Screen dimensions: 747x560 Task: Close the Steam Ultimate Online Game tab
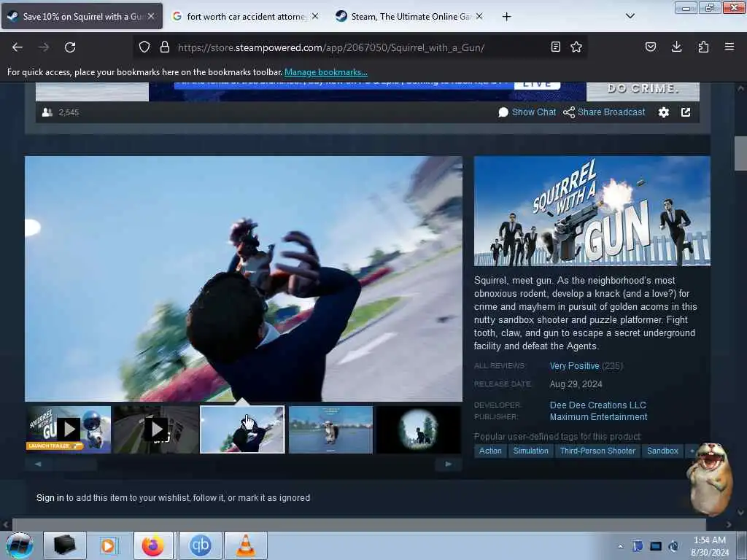coord(479,16)
